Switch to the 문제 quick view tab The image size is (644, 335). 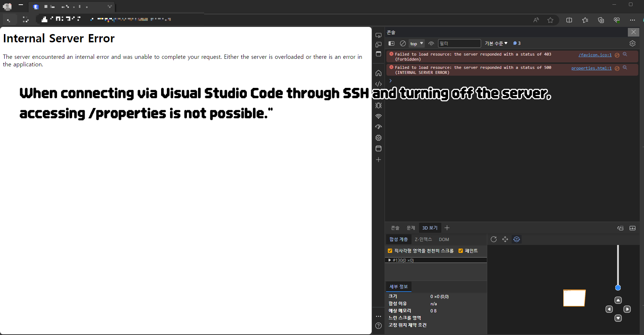[411, 228]
